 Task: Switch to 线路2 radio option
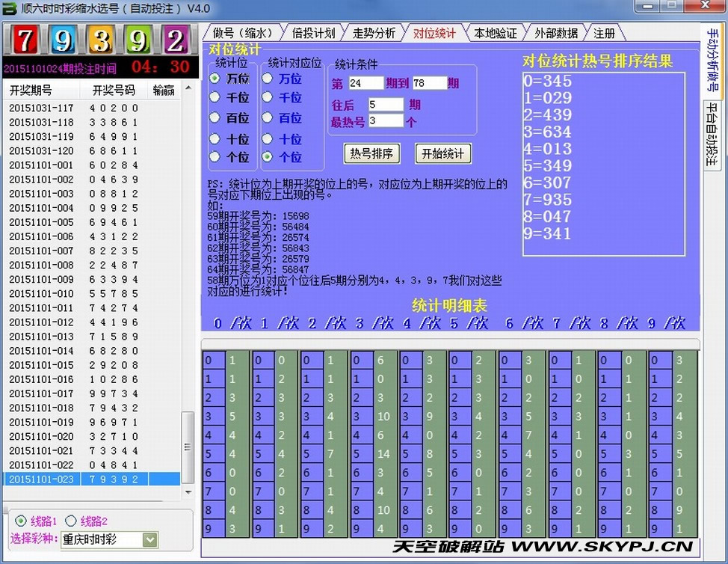tap(71, 521)
